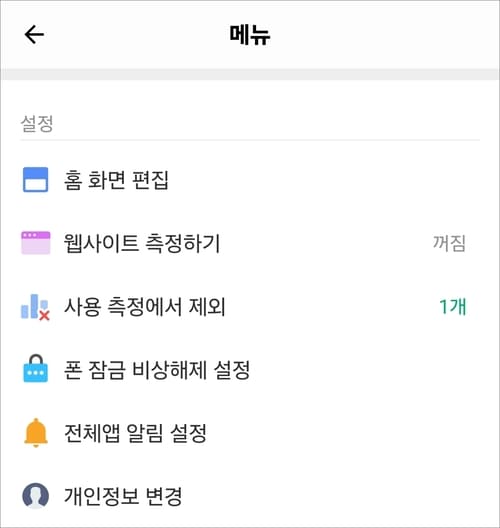Tap the 설정 section header
500x528 pixels.
coord(37,124)
